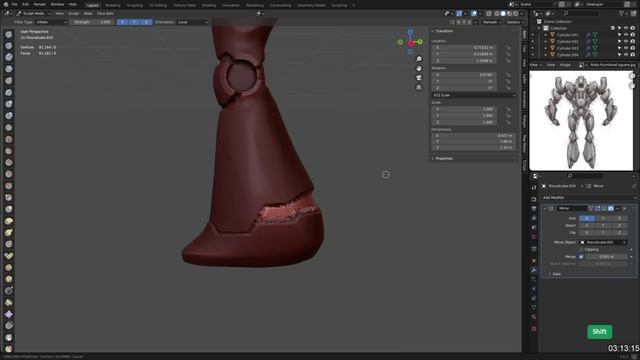Click the Scene name field
This screenshot has height=360, width=640.
tap(536, 4)
